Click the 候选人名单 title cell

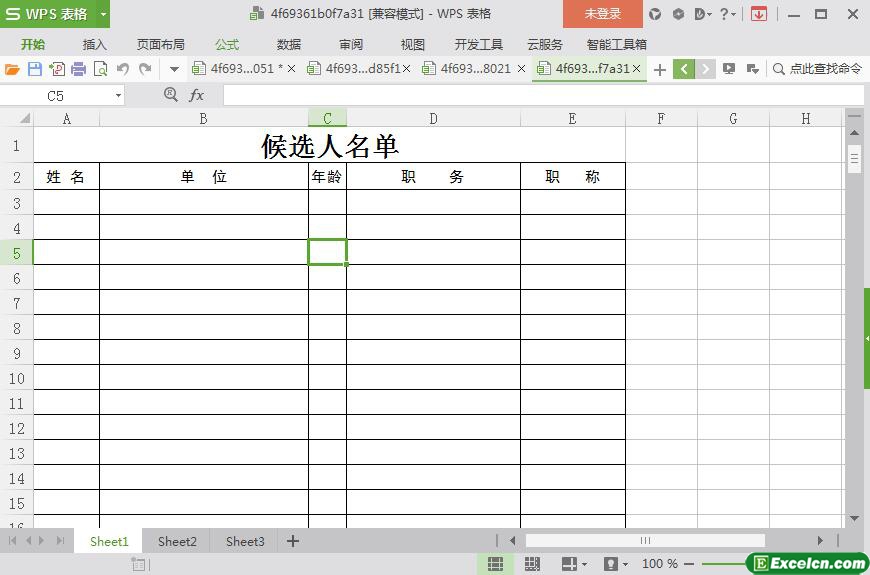330,145
